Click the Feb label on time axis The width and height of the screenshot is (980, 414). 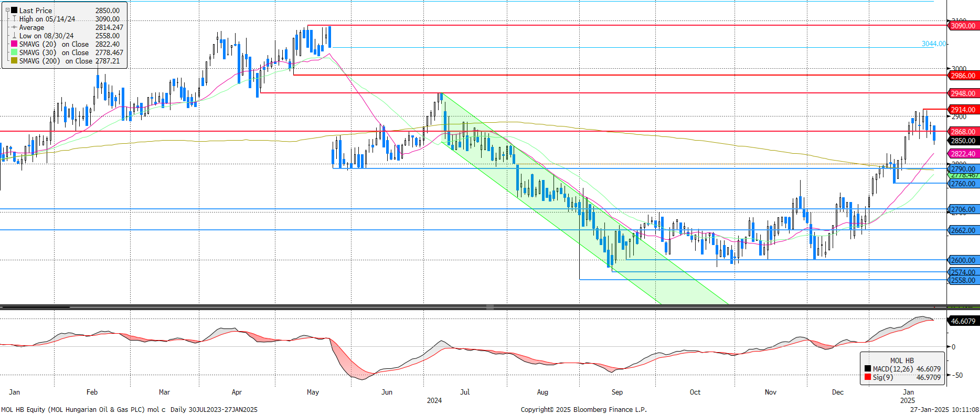point(92,392)
